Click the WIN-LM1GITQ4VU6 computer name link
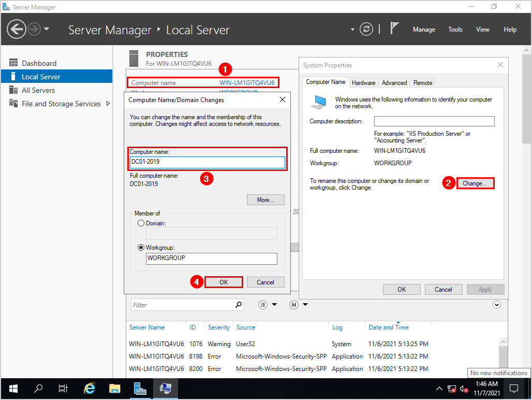The image size is (532, 400). click(x=247, y=82)
